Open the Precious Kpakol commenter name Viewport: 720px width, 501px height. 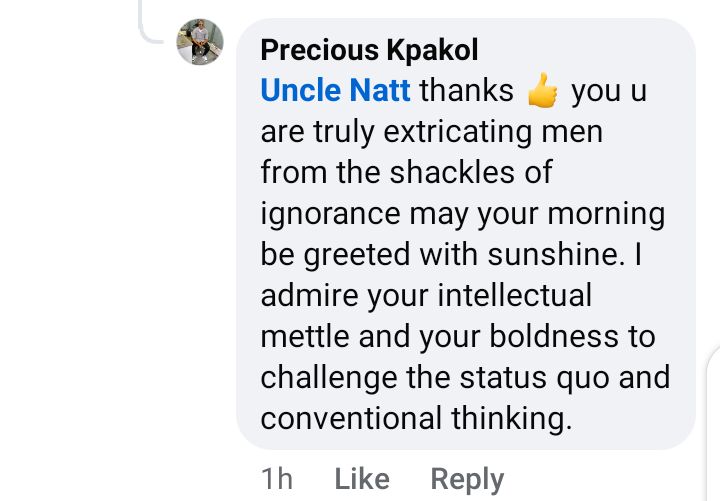(x=368, y=49)
